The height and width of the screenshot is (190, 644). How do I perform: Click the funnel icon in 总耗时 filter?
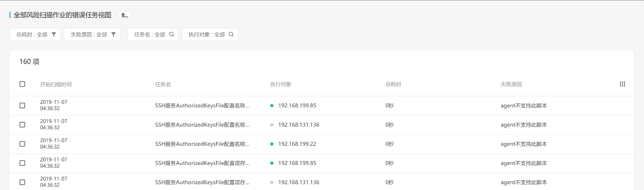coord(54,34)
